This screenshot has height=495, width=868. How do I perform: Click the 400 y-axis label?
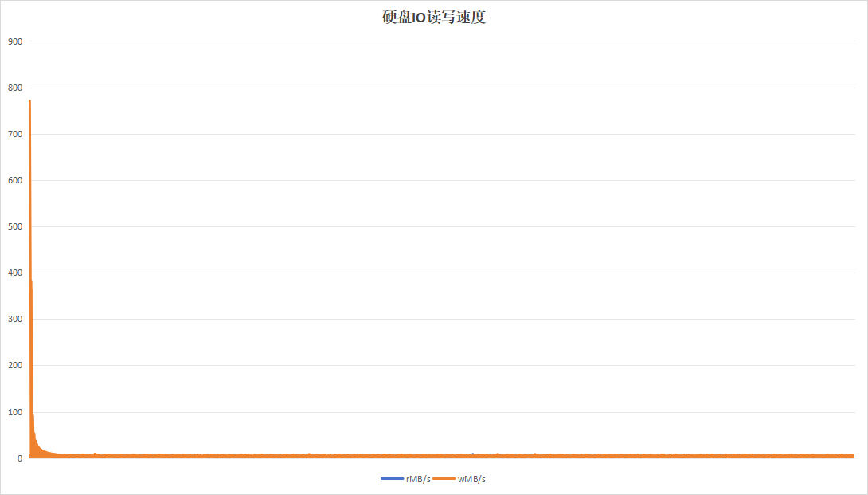coord(15,273)
